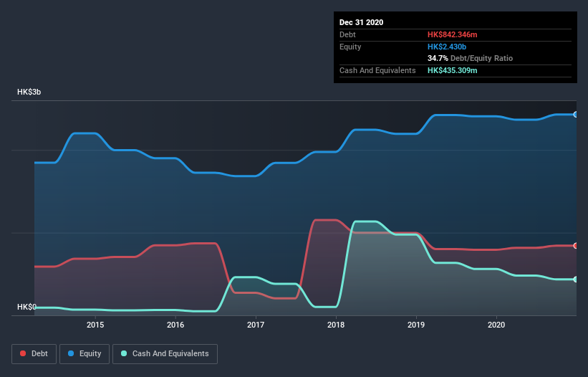Click the teal Cash And Equivalents legend dot
The image size is (588, 377).
tap(124, 353)
